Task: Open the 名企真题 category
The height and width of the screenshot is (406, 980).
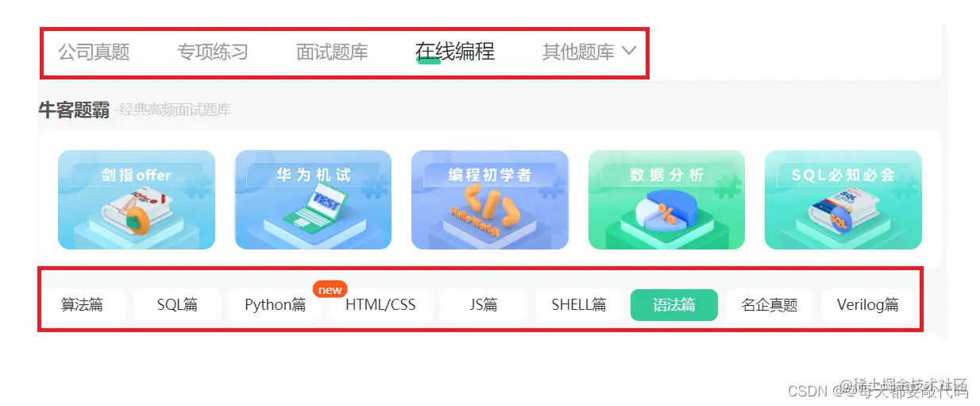Action: [x=770, y=304]
